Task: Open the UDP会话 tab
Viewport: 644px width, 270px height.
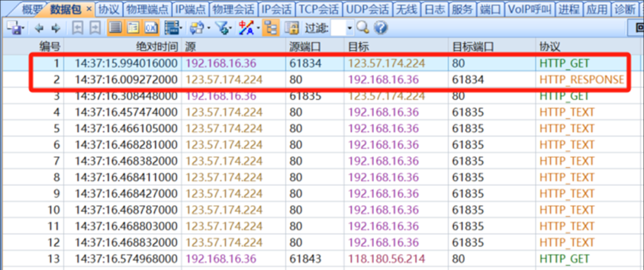Action: (367, 8)
